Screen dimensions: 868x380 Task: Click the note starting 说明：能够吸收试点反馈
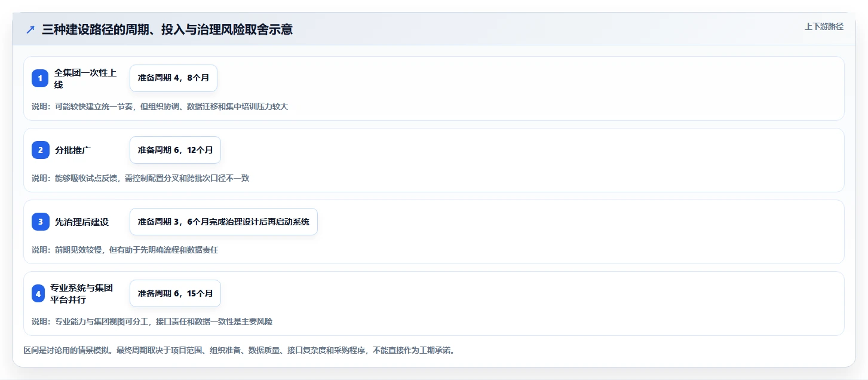coord(140,178)
